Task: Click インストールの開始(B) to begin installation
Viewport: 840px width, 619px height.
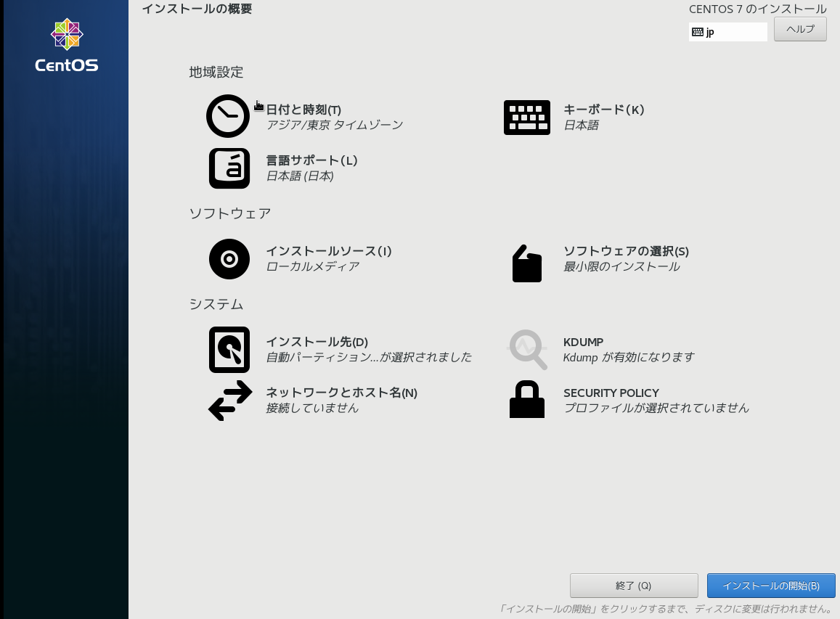Action: (771, 586)
